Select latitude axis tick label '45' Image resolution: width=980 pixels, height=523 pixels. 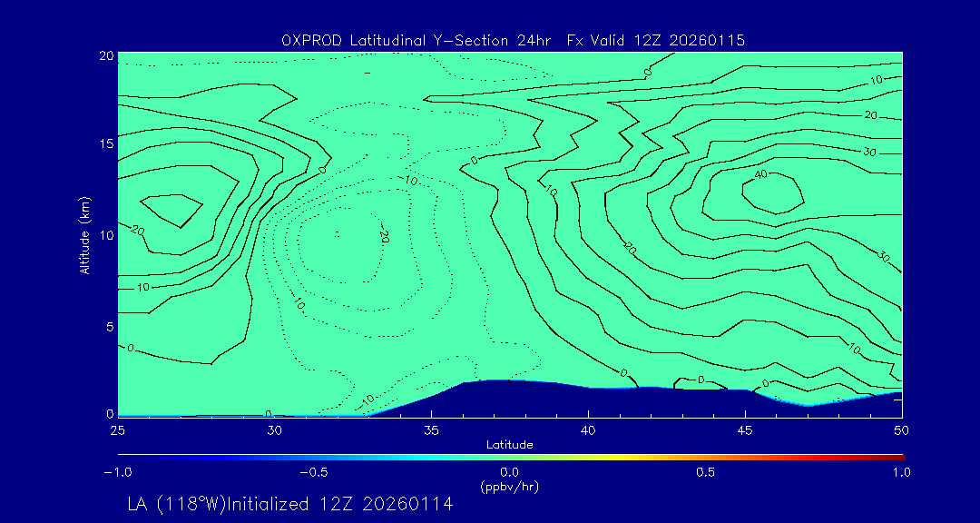pyautogui.click(x=746, y=430)
